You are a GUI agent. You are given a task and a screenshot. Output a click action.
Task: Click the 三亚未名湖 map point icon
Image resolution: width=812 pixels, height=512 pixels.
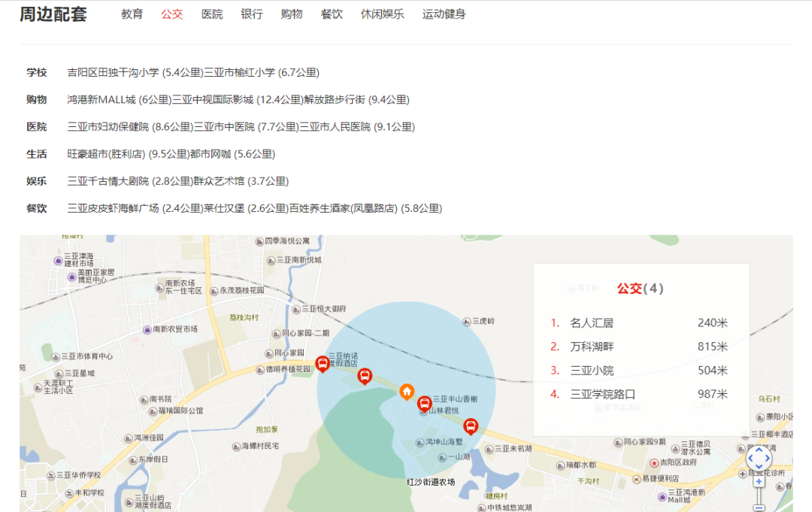(489, 450)
